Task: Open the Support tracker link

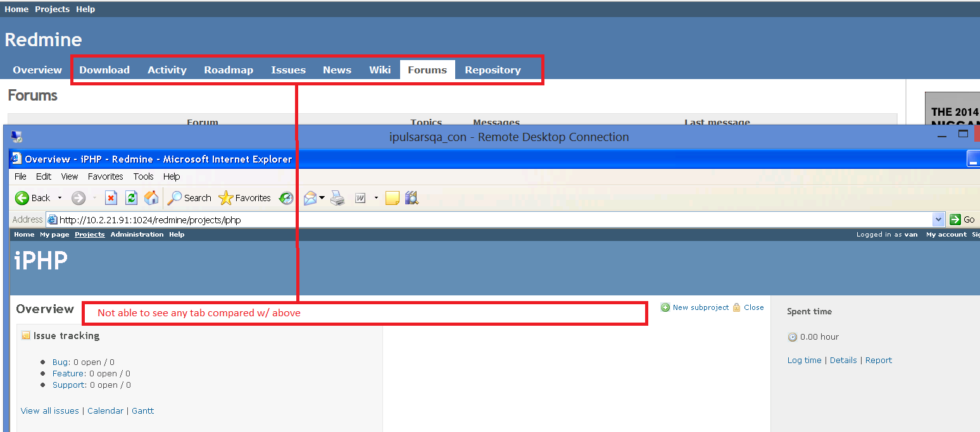Action: (69, 385)
